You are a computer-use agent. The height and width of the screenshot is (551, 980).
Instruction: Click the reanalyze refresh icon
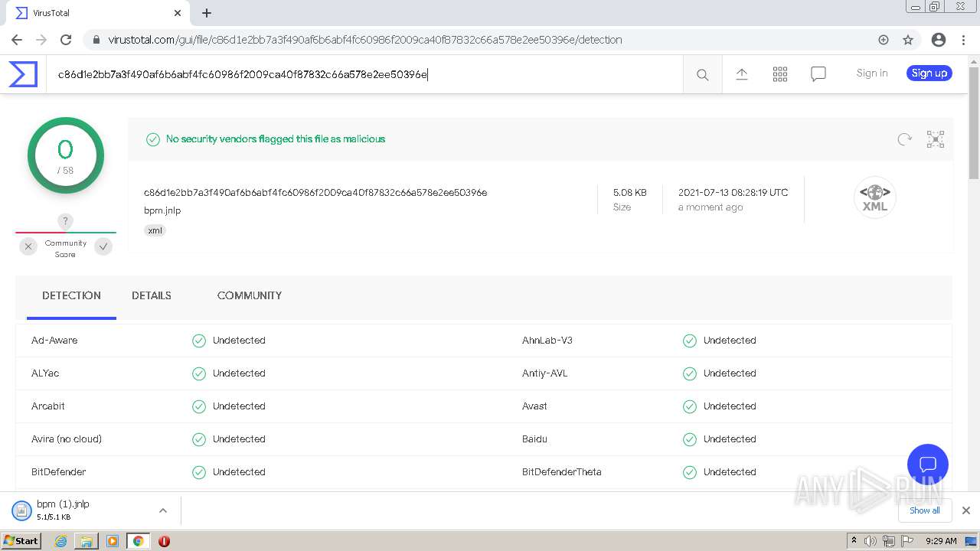click(x=904, y=139)
